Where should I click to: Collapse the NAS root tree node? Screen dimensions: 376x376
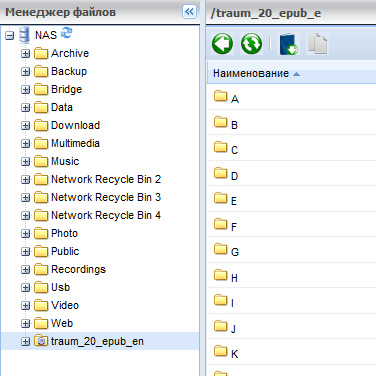pyautogui.click(x=10, y=35)
